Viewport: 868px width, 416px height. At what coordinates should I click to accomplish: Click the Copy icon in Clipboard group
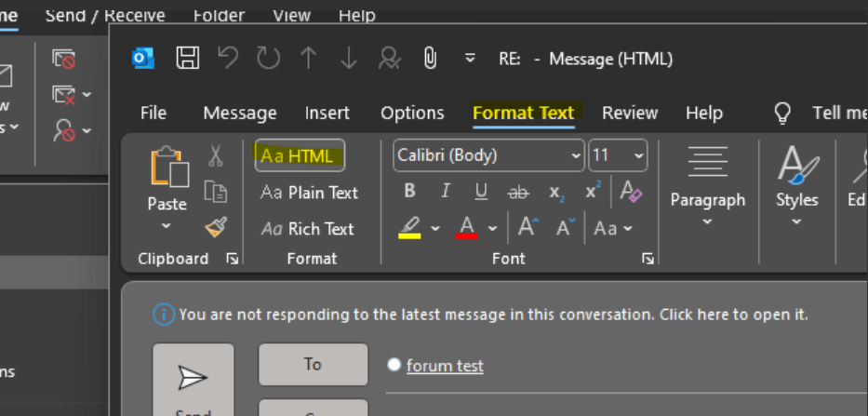(215, 191)
